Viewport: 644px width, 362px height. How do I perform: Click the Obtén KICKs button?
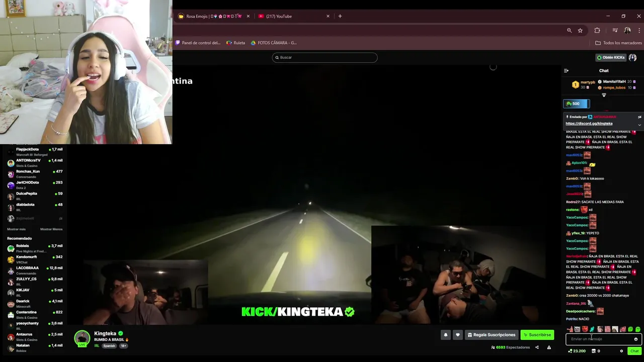coord(610,57)
